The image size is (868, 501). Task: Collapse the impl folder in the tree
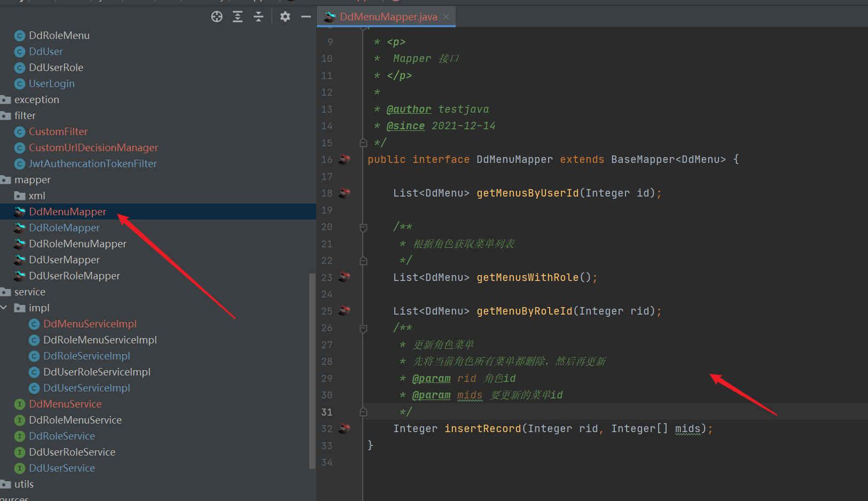pyautogui.click(x=4, y=307)
